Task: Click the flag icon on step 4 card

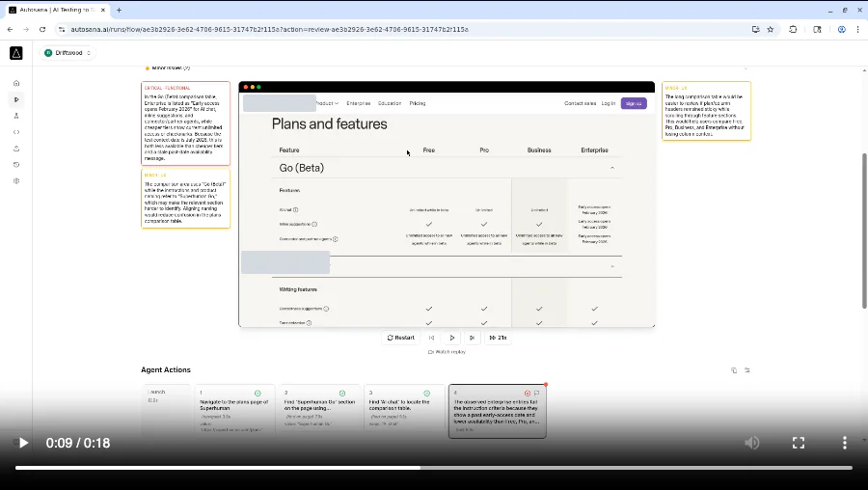Action: [536, 394]
